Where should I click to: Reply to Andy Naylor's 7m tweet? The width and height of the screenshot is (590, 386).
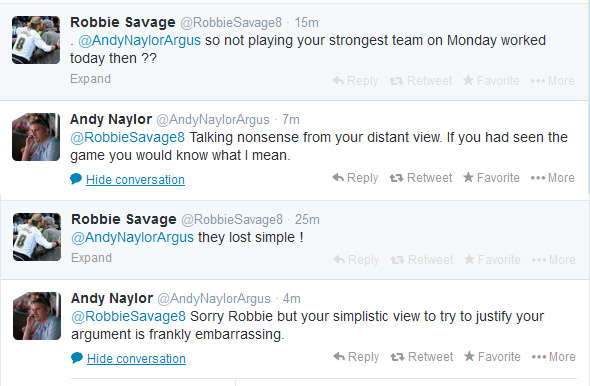(355, 178)
